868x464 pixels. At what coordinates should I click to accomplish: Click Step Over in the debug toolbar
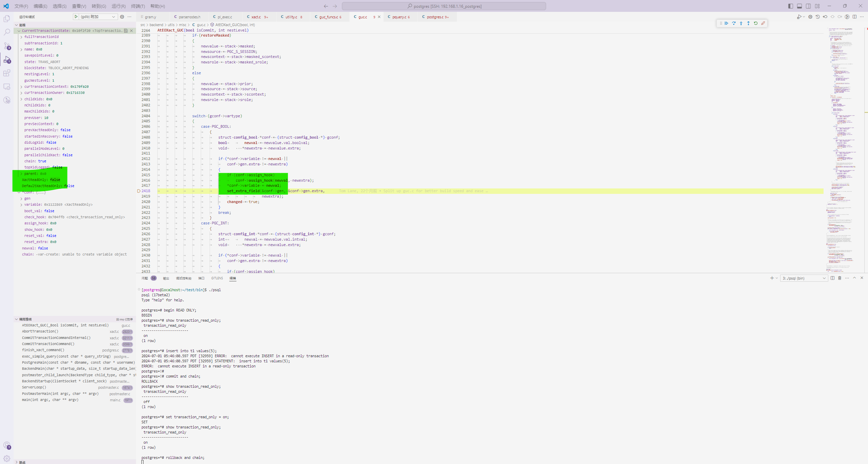[734, 23]
